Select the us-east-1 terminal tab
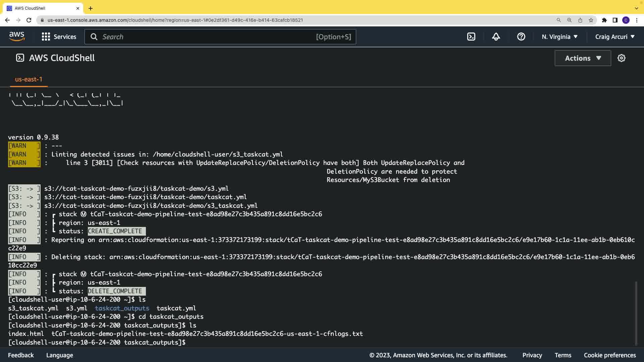 pyautogui.click(x=29, y=79)
